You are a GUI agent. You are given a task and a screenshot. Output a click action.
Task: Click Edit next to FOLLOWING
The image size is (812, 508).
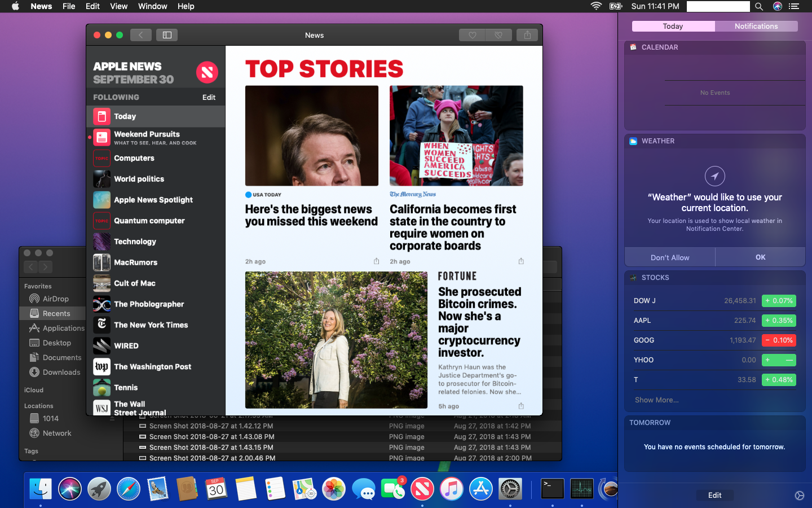[x=209, y=97]
